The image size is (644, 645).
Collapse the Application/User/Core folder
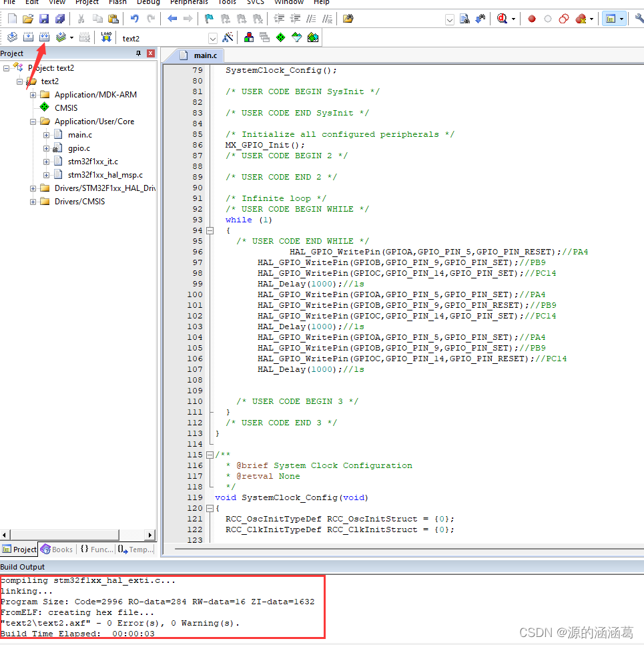33,122
